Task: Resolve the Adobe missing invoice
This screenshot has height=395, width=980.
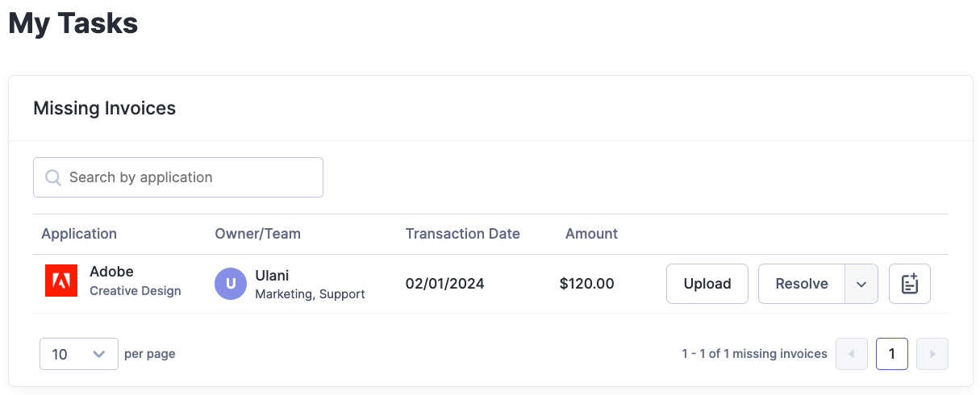Action: [x=802, y=284]
